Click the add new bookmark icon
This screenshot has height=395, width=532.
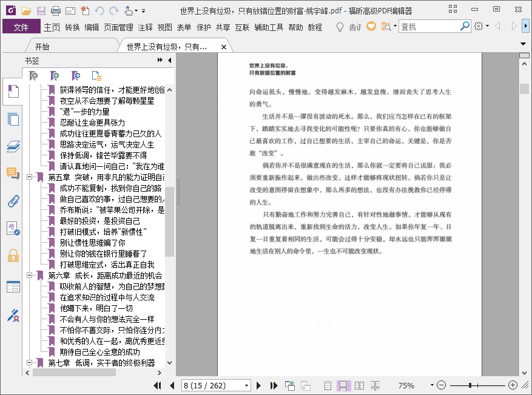(55, 76)
